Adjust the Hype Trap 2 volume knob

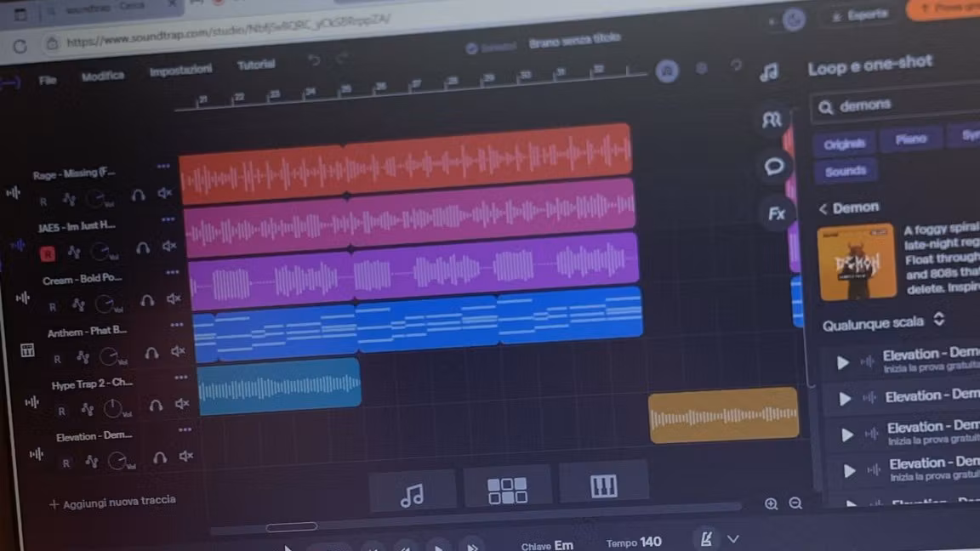coord(112,409)
